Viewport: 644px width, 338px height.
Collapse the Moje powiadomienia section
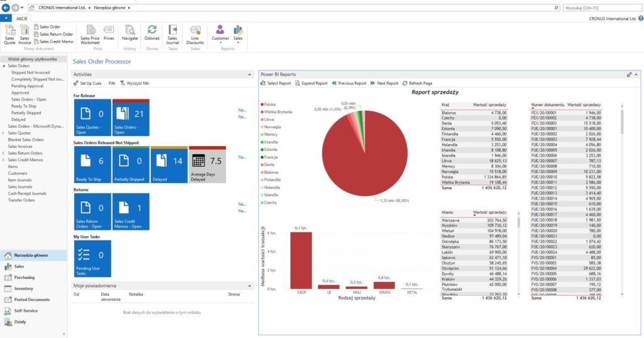pos(249,286)
